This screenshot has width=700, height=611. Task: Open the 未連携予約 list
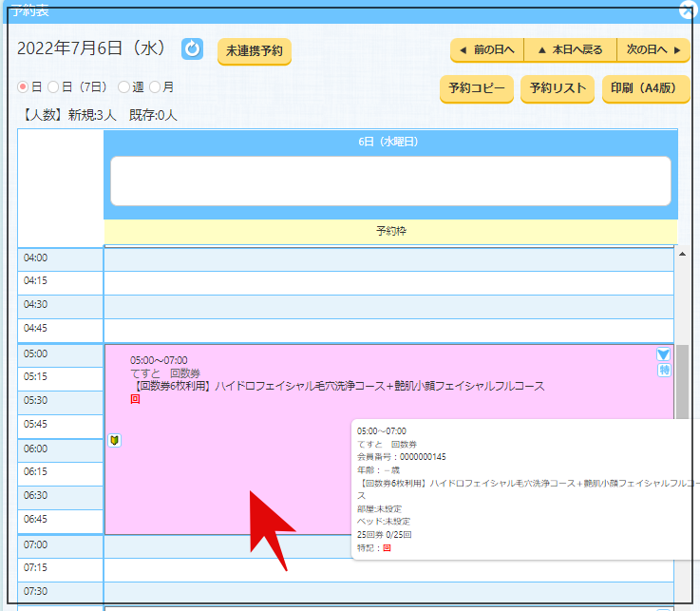(254, 50)
